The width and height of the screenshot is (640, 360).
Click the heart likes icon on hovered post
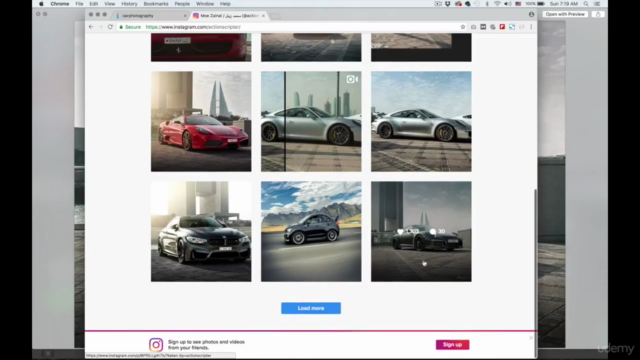[400, 231]
